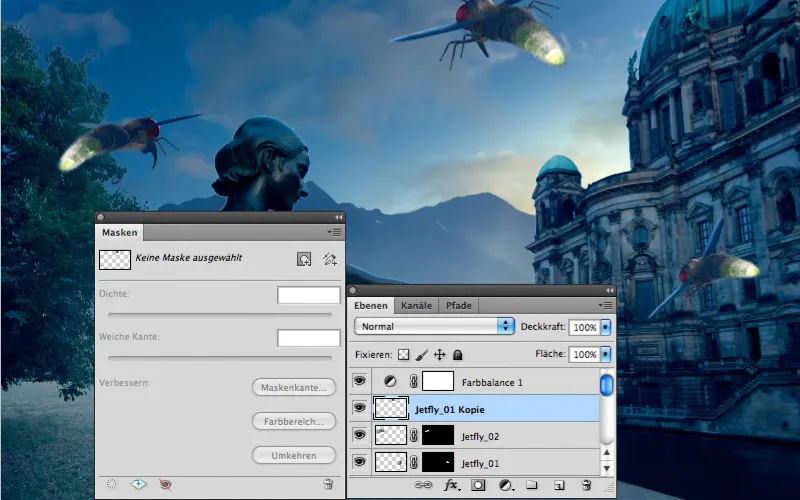Viewport: 800px width, 500px height.
Task: Toggle the disable/enable mask eye icon
Action: [x=165, y=484]
